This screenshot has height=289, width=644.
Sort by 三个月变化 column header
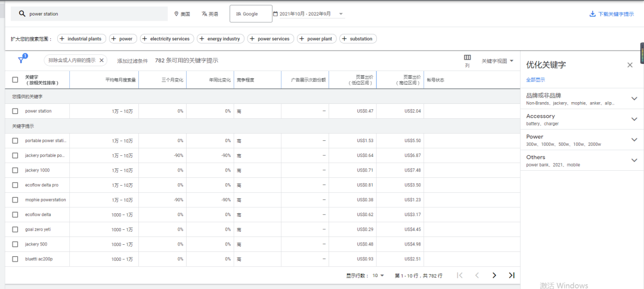pyautogui.click(x=172, y=80)
